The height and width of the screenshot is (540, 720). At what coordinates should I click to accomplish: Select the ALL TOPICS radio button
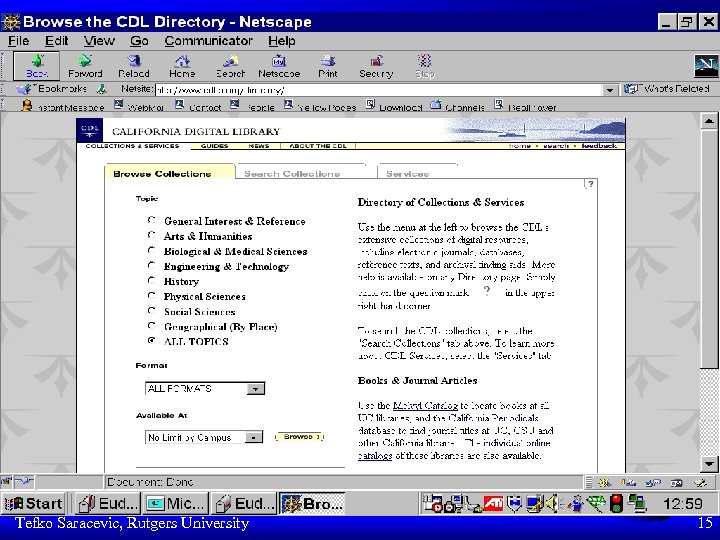click(x=151, y=341)
